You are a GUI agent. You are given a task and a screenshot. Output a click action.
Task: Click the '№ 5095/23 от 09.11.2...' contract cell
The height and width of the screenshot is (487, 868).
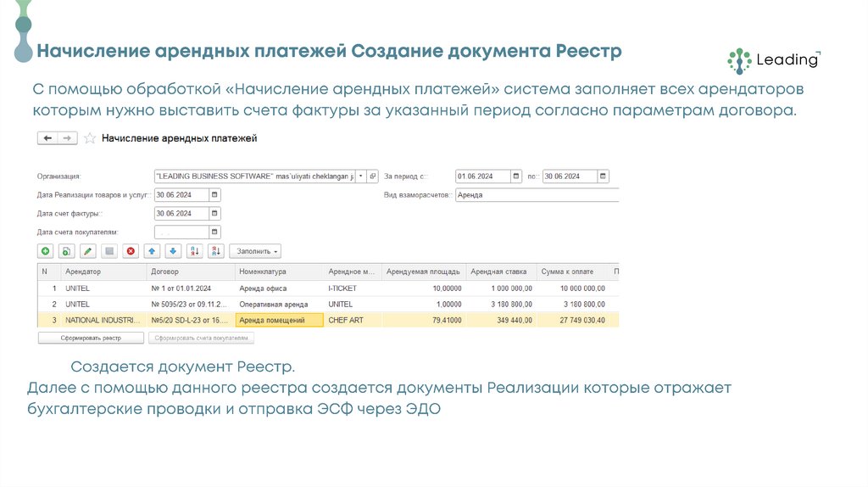tap(191, 305)
